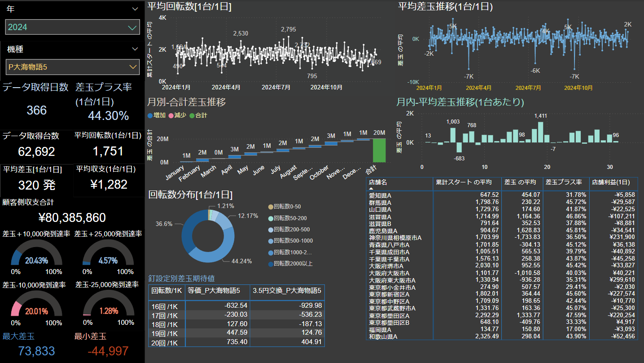Image resolution: width=644 pixels, height=363 pixels.
Task: Select the 回転数500-1000 legend item
Action: click(x=270, y=241)
